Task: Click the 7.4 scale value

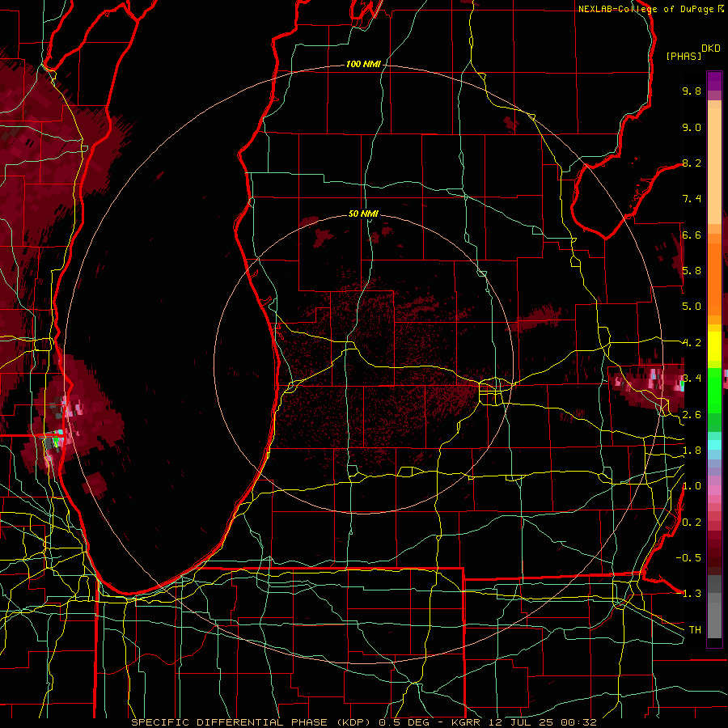Action: click(692, 199)
